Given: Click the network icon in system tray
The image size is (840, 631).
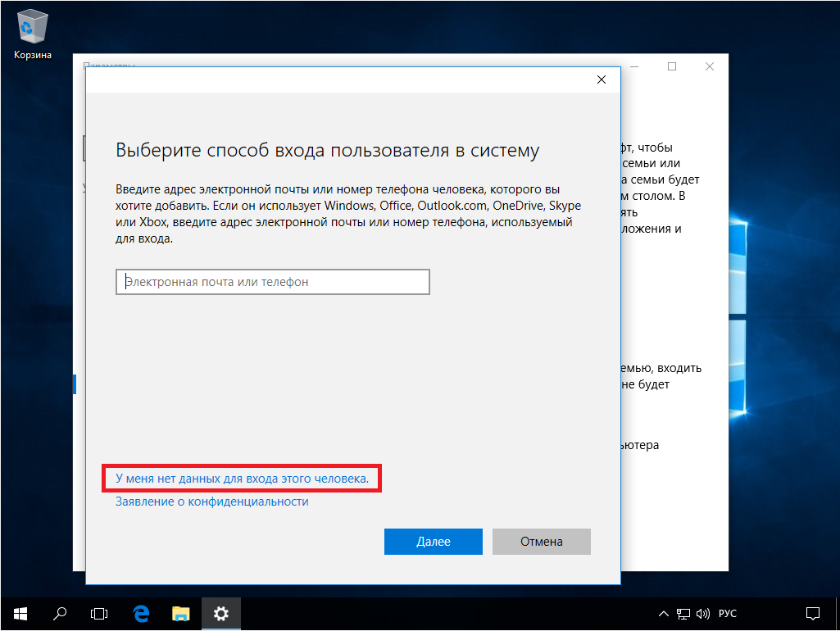Looking at the screenshot, I should point(683,613).
